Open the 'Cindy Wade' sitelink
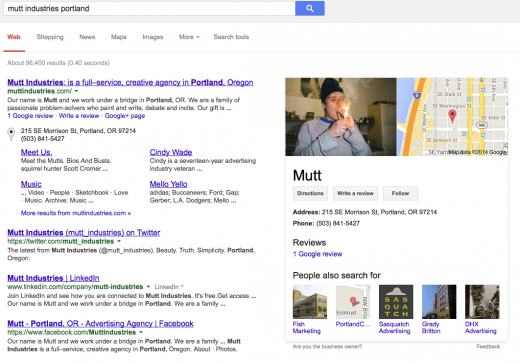 (171, 152)
